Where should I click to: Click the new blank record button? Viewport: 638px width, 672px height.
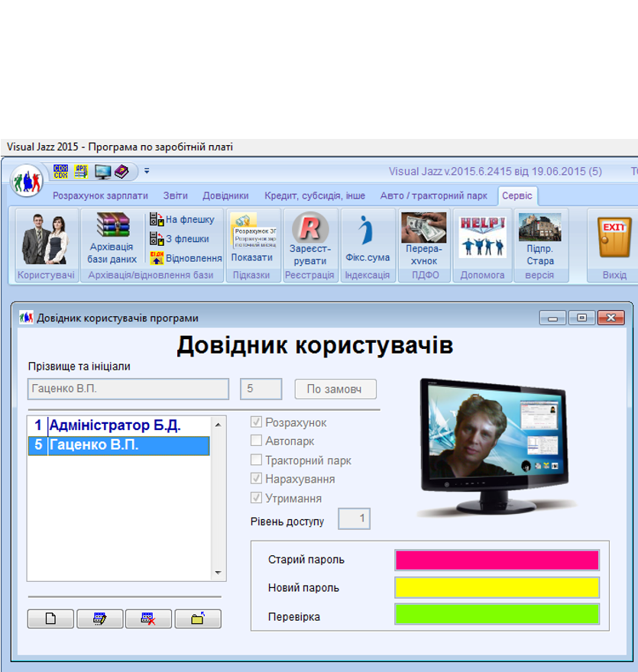[50, 619]
